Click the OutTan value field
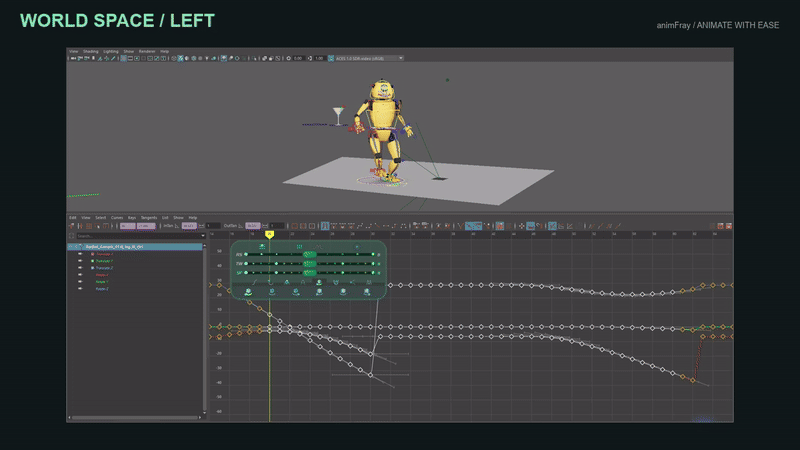Image resolution: width=800 pixels, height=450 pixels. click(253, 226)
